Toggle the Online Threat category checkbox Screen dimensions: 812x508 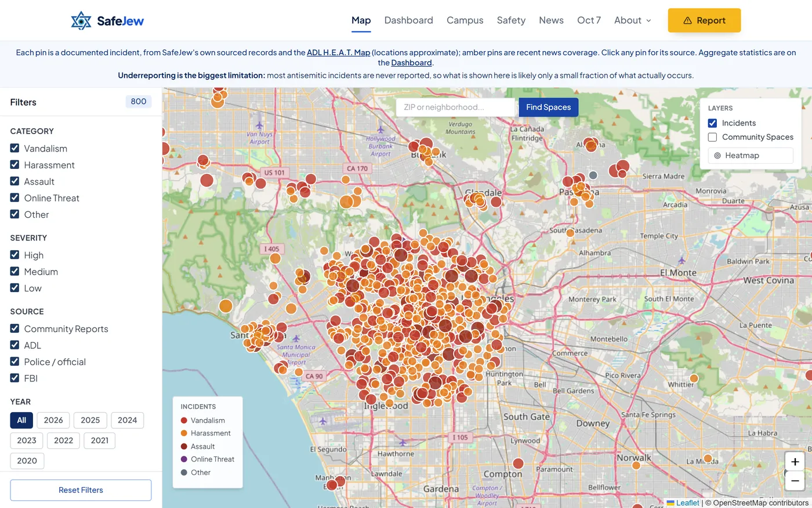(15, 197)
